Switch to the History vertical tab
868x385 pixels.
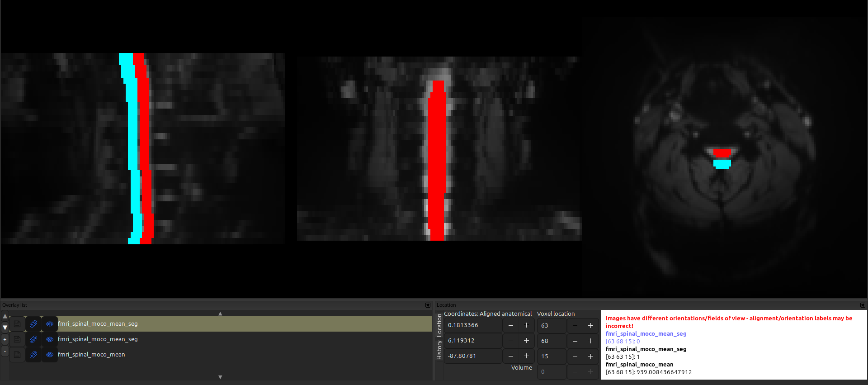439,350
